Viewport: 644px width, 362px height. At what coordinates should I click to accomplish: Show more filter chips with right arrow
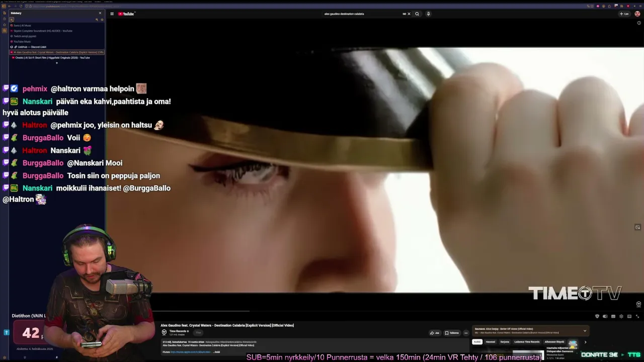coord(585,342)
